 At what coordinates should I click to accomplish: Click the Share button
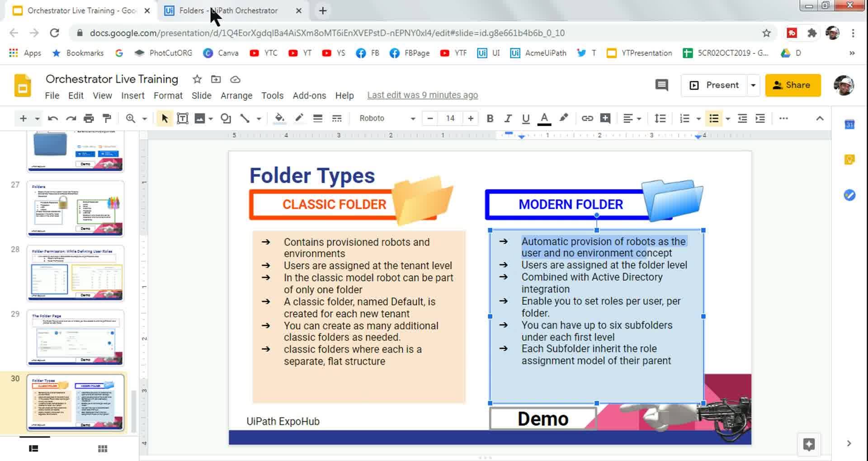point(793,85)
